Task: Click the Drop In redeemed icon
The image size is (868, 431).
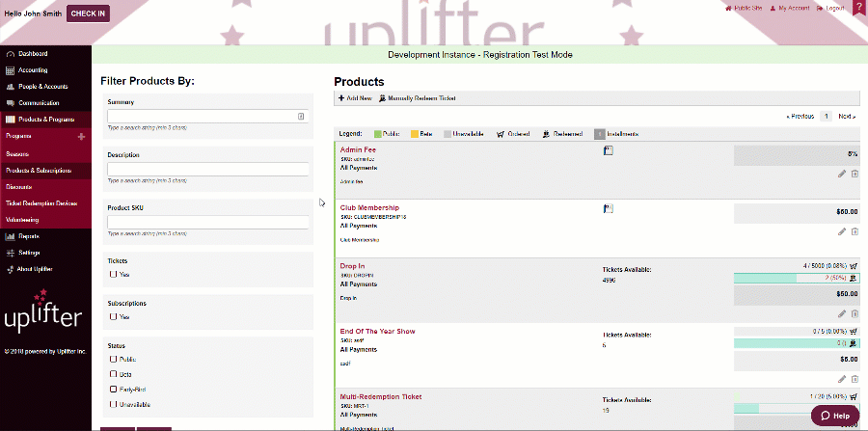Action: 854,278
